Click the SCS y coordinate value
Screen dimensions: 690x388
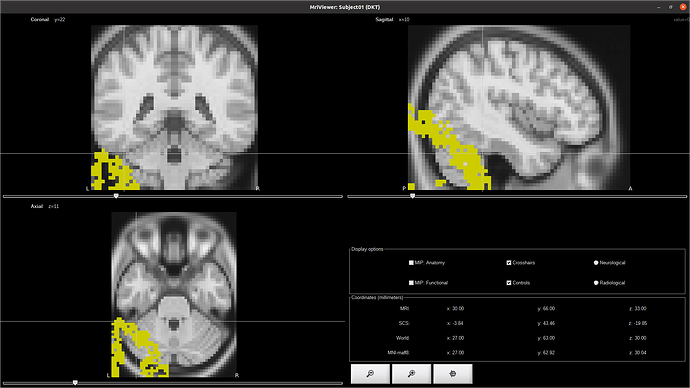(546, 323)
